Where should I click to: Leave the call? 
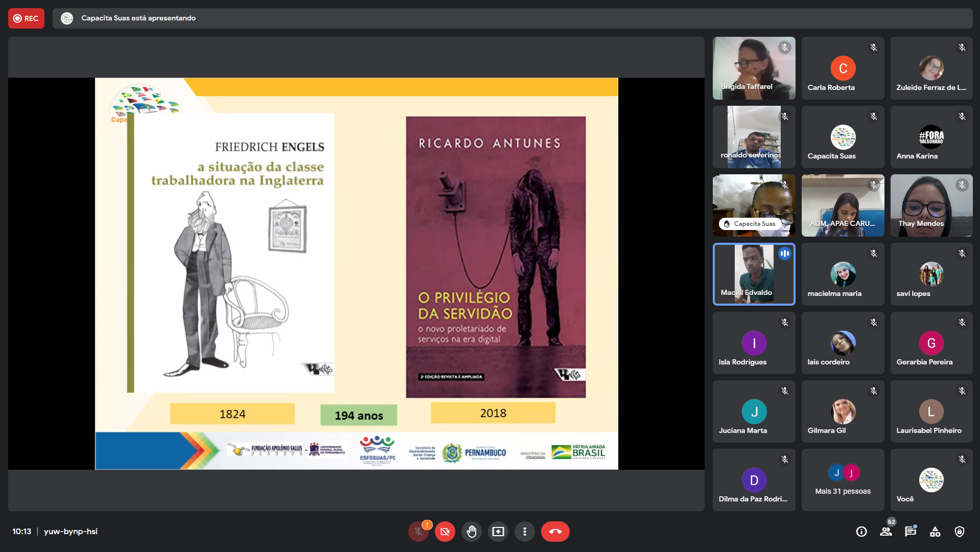[x=555, y=532]
